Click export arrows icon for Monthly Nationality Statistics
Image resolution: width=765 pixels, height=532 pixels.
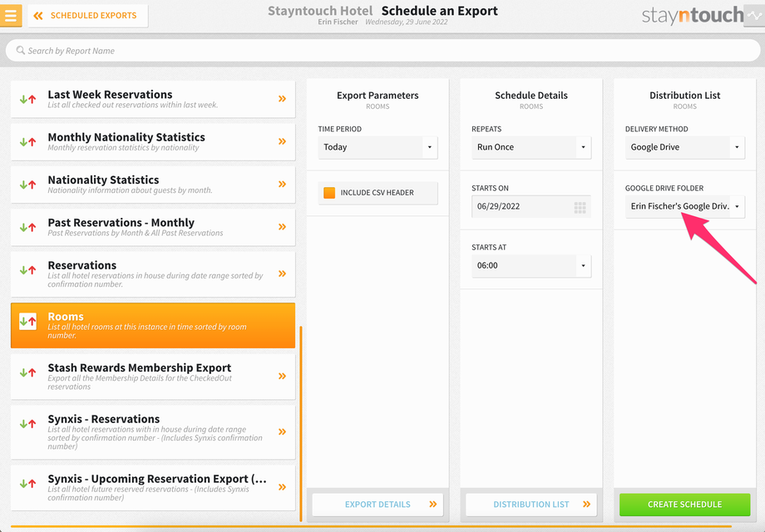coord(27,142)
